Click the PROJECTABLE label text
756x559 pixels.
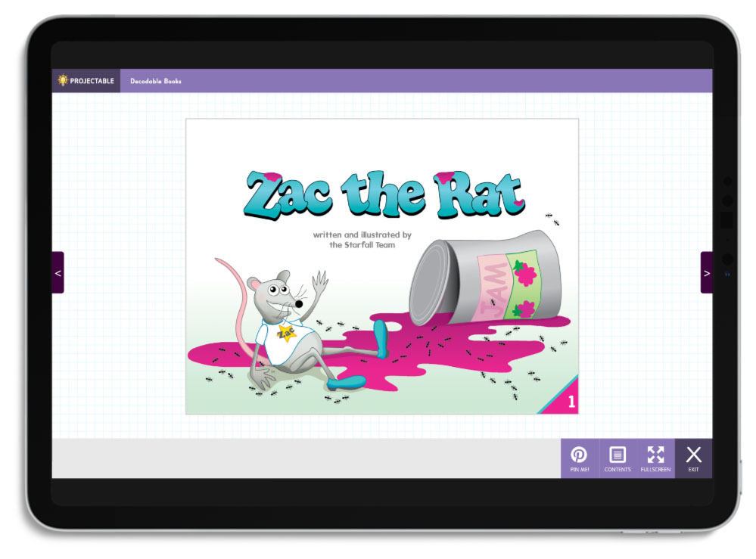(x=92, y=81)
